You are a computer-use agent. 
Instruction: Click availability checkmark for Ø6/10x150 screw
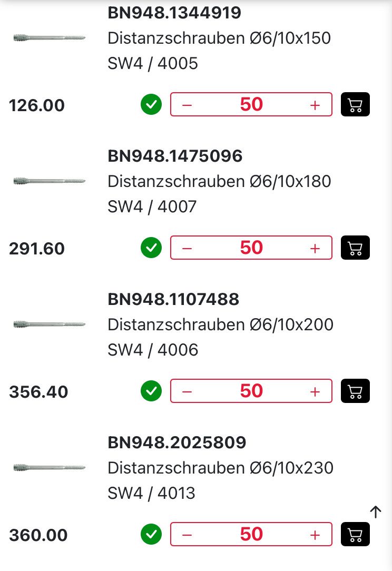(x=151, y=104)
